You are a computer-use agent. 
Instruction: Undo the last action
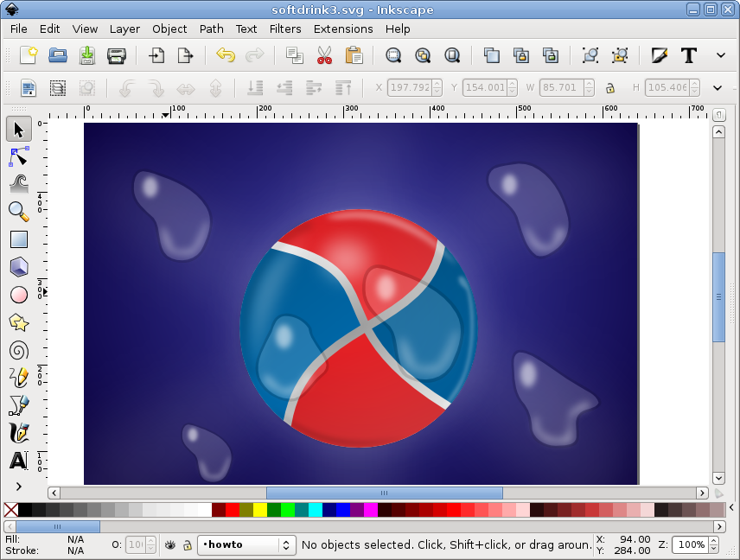click(226, 55)
